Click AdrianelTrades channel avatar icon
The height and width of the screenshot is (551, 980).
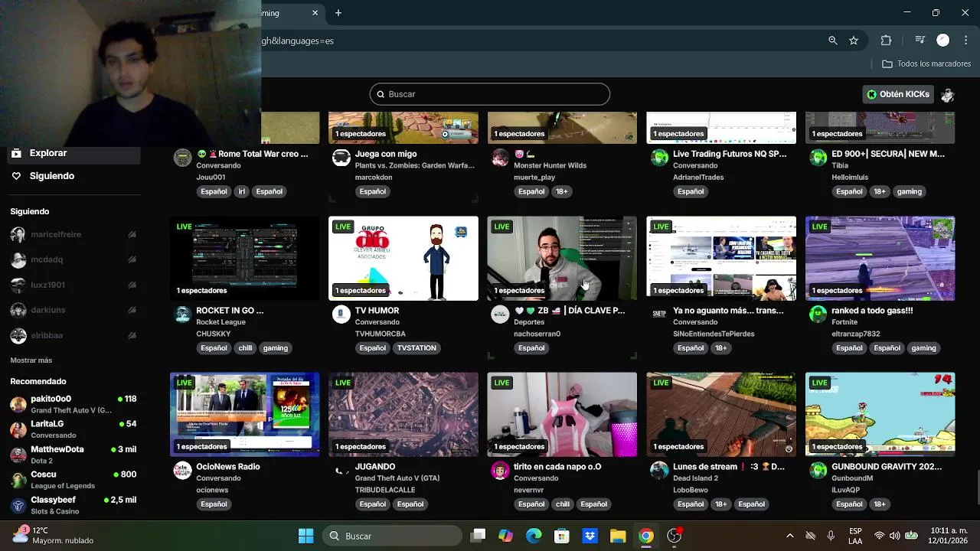[x=659, y=158]
